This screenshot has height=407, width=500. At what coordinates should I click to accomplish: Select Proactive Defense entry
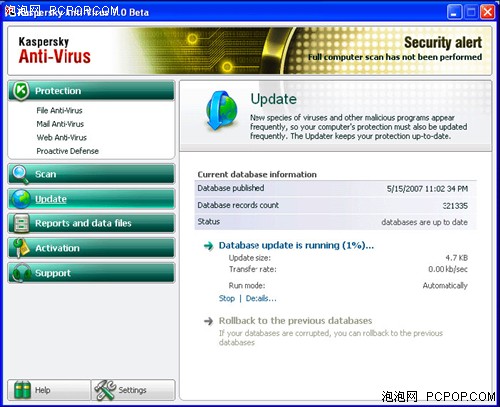pyautogui.click(x=67, y=151)
